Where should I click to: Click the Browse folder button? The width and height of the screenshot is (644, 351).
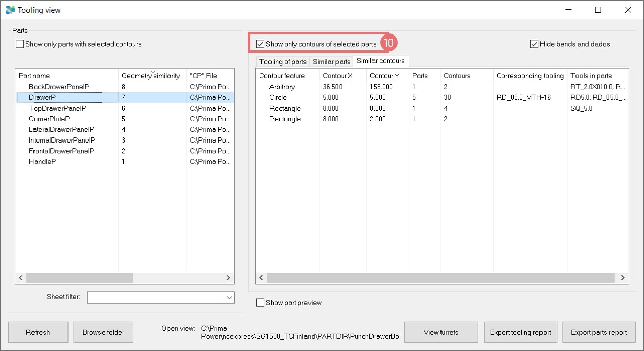tap(104, 332)
